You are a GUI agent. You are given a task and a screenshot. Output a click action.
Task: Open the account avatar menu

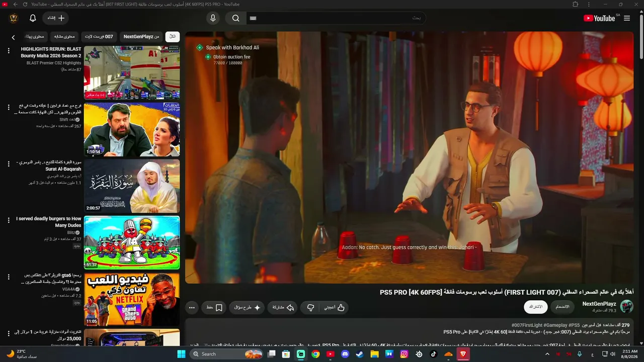point(14,18)
